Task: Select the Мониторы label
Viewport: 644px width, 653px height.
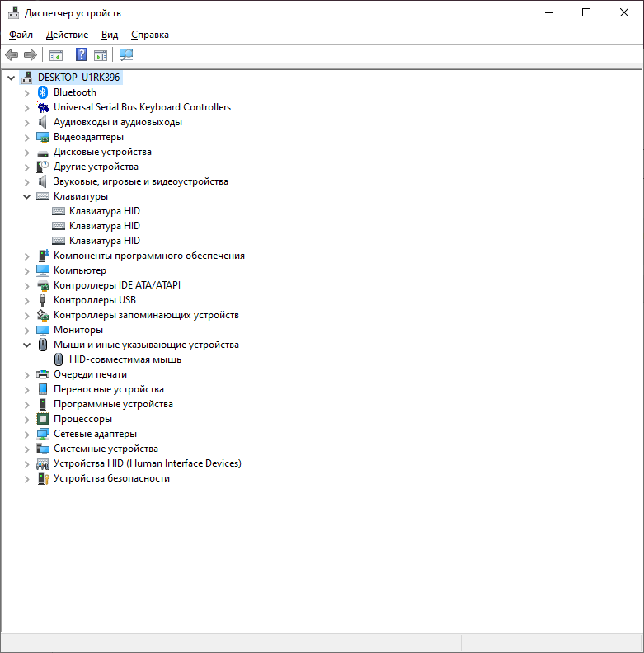Action: coord(78,330)
